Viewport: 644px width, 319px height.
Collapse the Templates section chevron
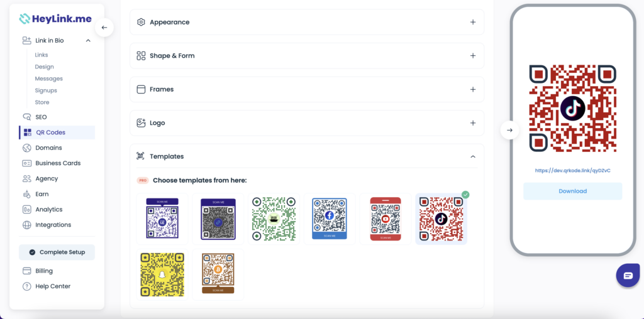pos(473,156)
